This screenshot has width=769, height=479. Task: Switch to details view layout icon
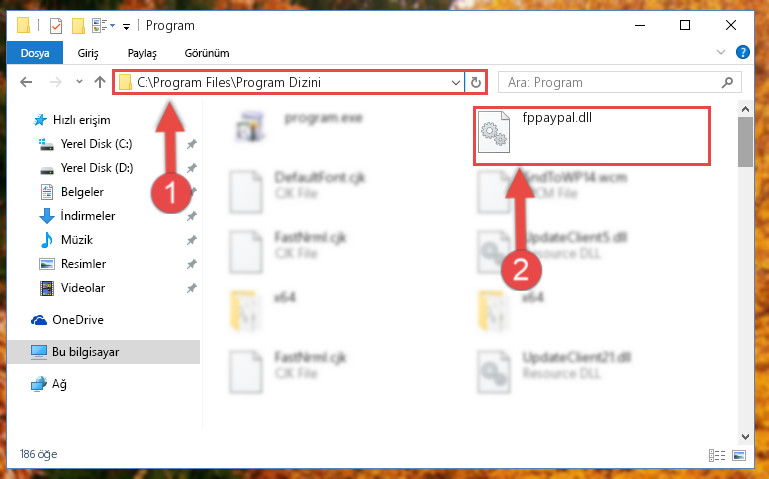click(717, 455)
